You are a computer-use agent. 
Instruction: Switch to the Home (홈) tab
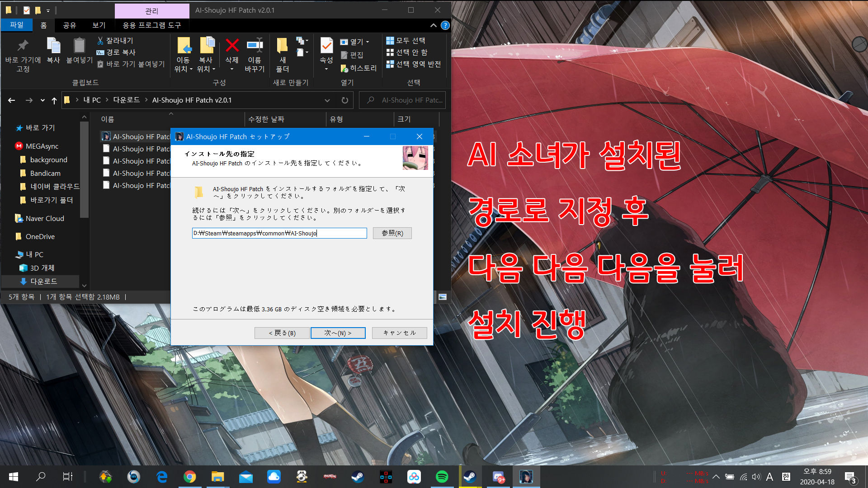(x=43, y=25)
